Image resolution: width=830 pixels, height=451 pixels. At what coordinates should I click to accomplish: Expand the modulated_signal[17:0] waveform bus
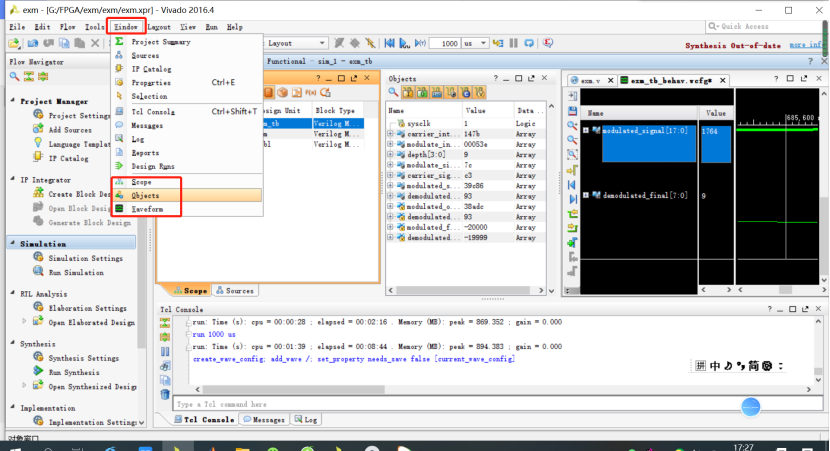point(586,130)
